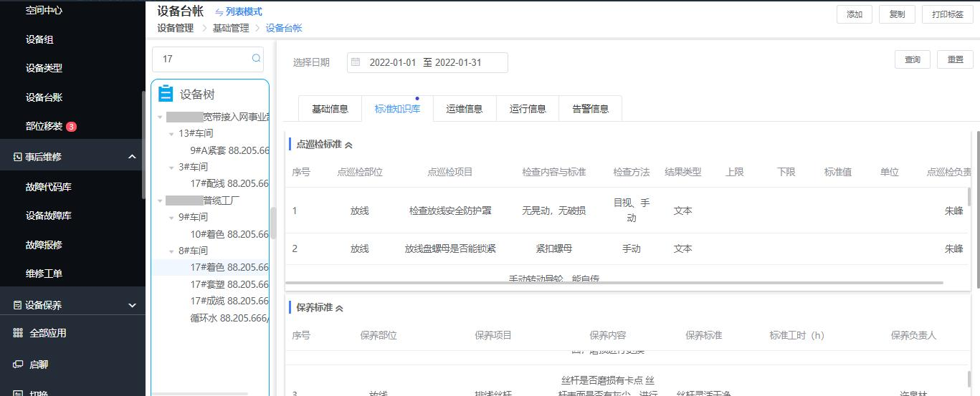980x396 pixels.
Task: Click the 打印标签 button
Action: click(x=947, y=14)
